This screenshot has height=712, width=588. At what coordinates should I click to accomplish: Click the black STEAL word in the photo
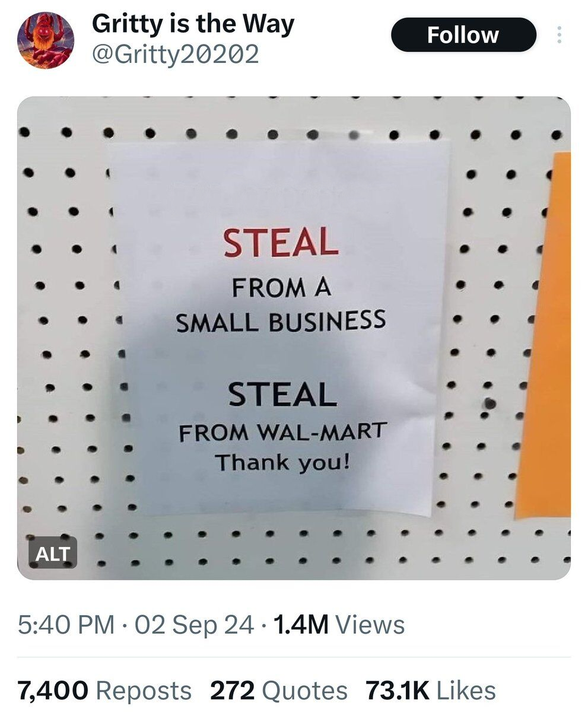281,394
